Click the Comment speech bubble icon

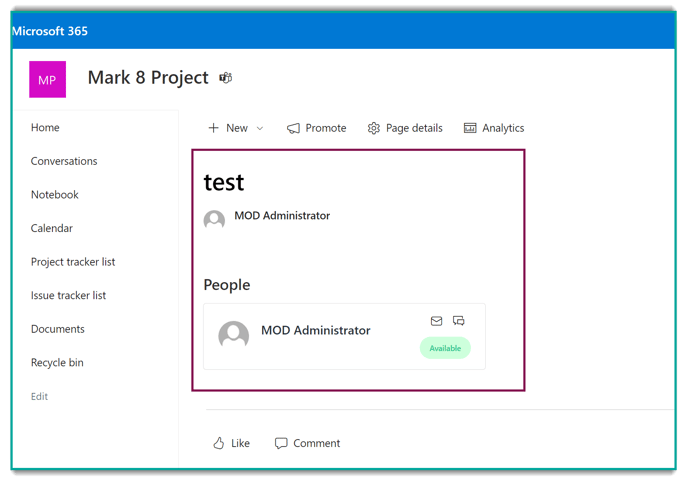click(281, 443)
